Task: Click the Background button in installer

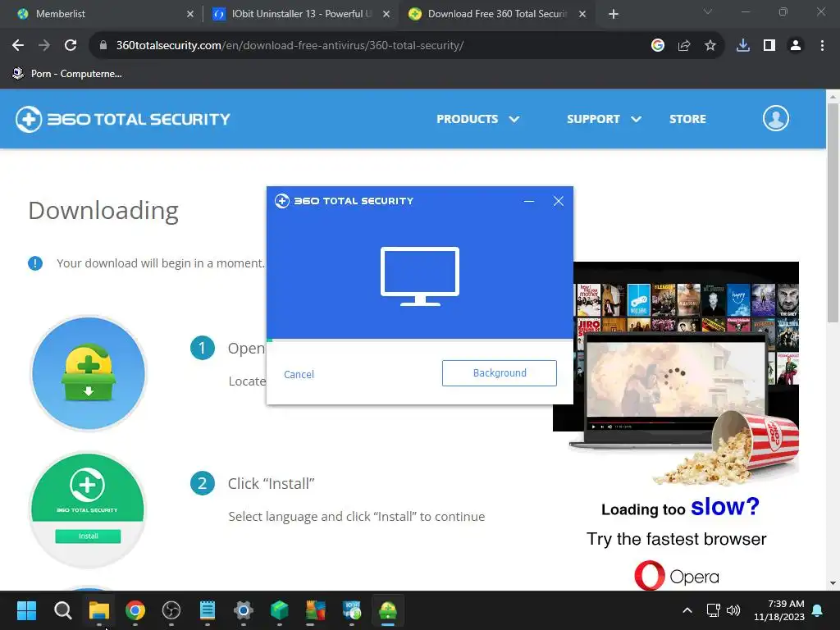Action: click(500, 373)
